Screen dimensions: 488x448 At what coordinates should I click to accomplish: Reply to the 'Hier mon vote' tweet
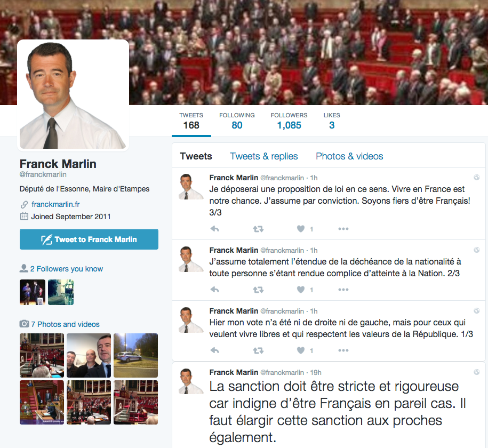click(x=215, y=350)
